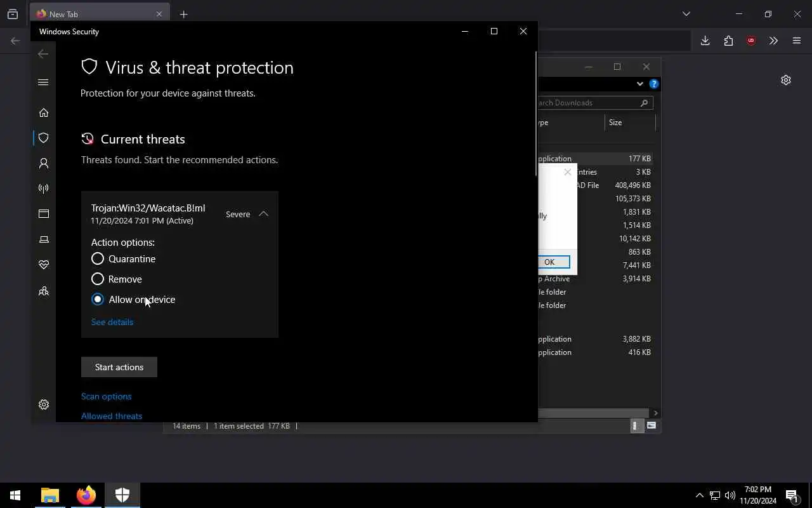
Task: Open Scan options link
Action: click(x=107, y=396)
